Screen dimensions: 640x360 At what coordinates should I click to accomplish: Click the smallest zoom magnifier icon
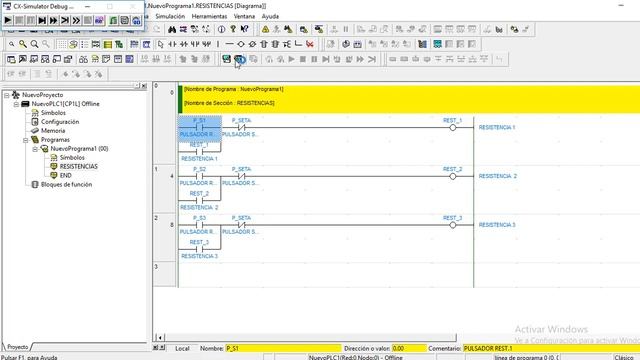(11, 44)
